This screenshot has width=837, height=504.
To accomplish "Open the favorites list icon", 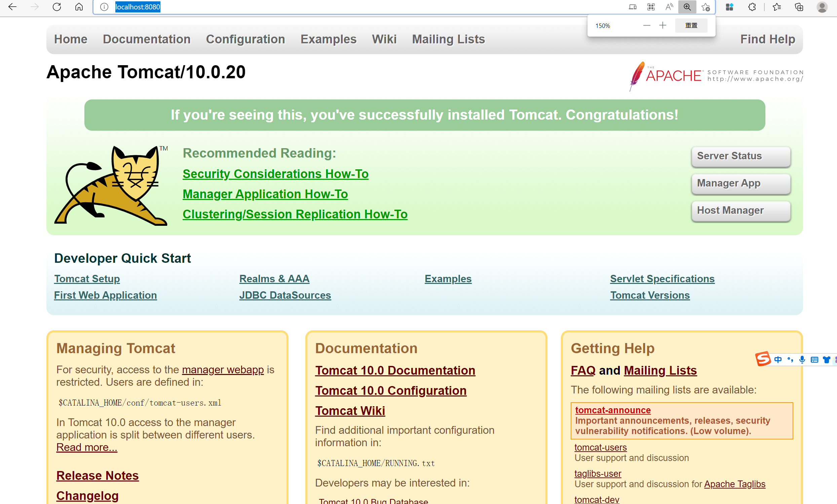I will pos(776,7).
